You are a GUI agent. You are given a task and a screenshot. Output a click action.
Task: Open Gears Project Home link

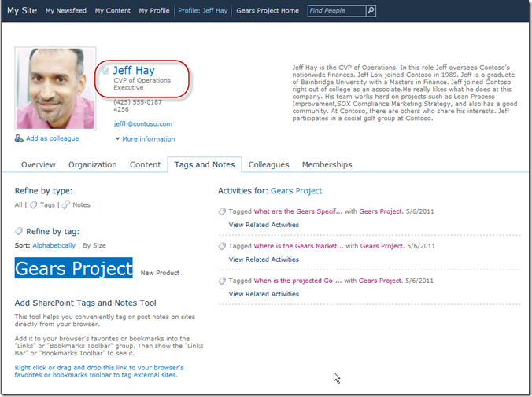pyautogui.click(x=268, y=11)
